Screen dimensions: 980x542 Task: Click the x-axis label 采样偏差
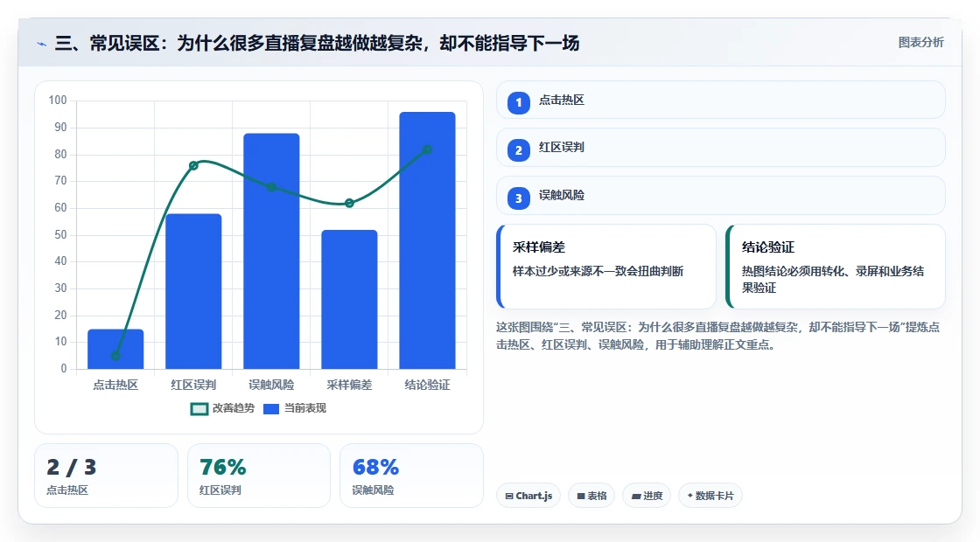click(x=349, y=386)
